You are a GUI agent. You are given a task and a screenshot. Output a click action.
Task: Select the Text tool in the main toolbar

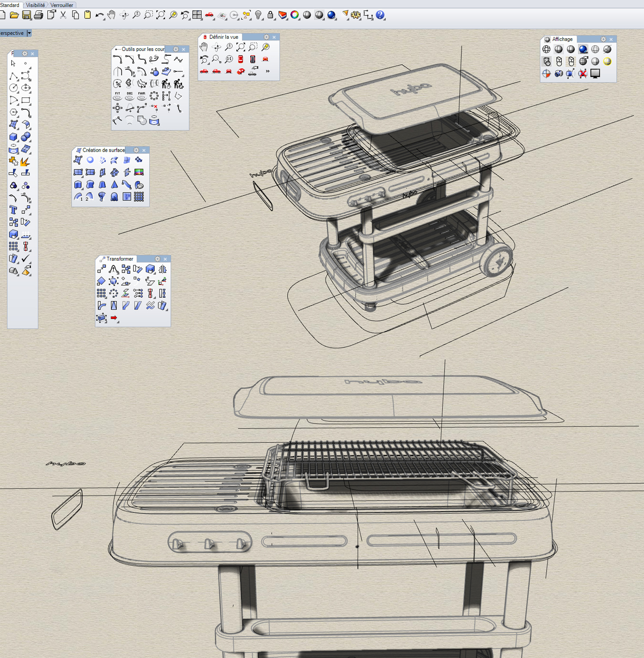(x=13, y=210)
